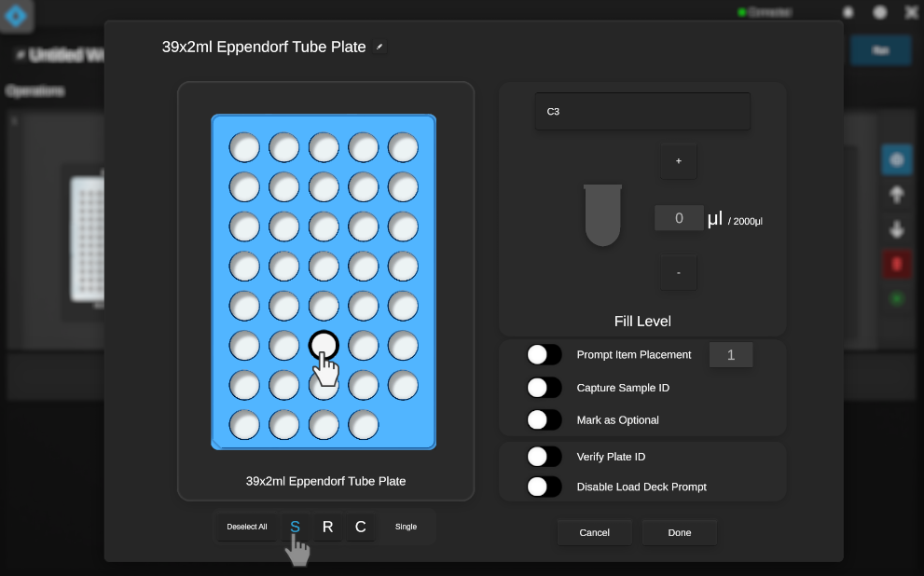Select the well directly right of highlighted C3

pos(363,345)
